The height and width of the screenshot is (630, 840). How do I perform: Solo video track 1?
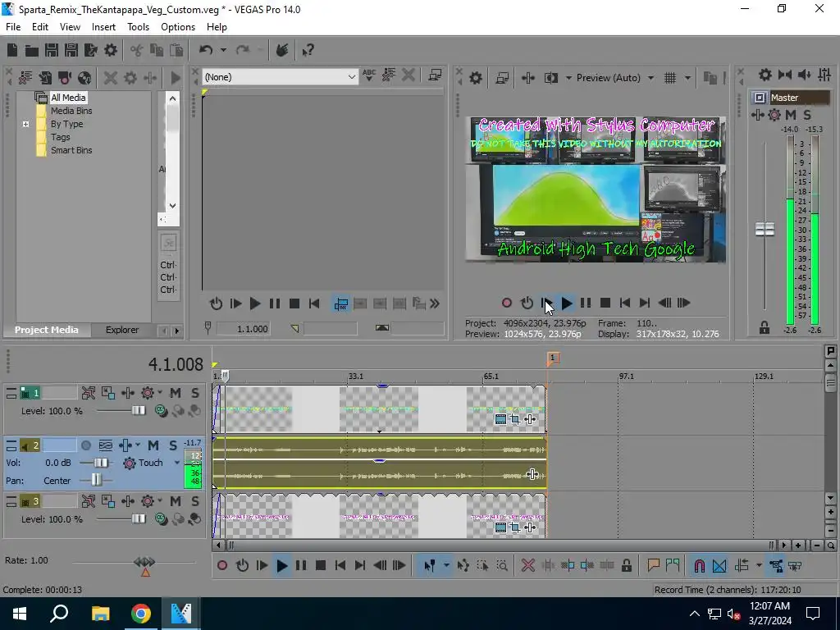(x=195, y=393)
